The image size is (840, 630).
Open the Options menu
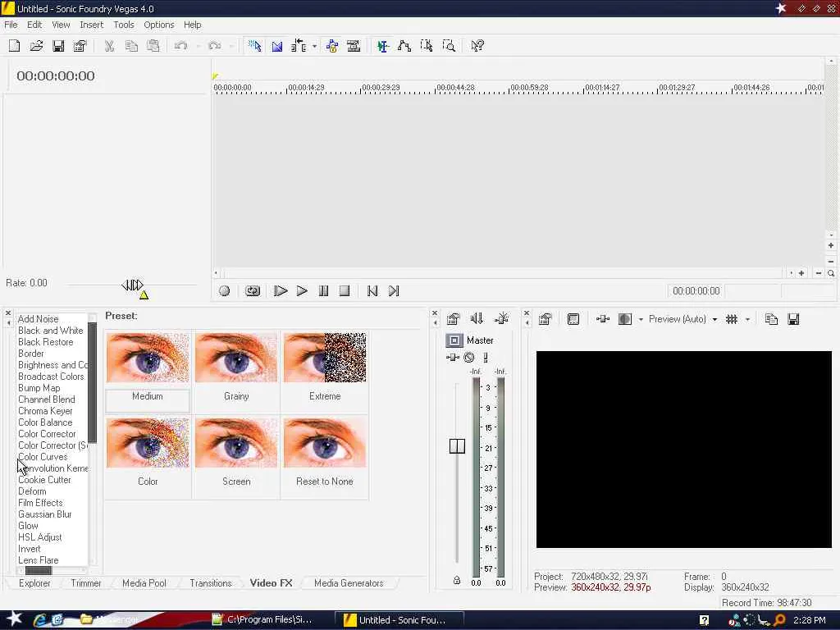click(x=158, y=25)
